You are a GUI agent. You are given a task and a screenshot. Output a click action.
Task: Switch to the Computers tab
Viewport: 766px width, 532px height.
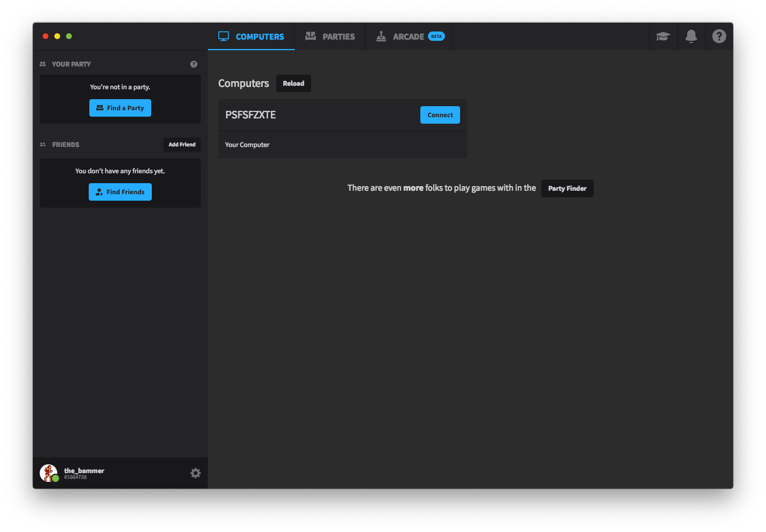pos(251,36)
